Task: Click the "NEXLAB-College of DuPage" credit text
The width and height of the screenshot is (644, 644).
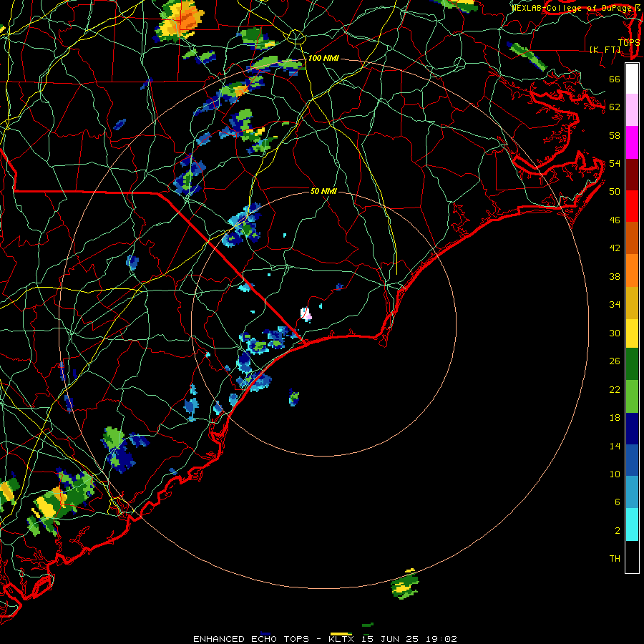Action: point(572,8)
